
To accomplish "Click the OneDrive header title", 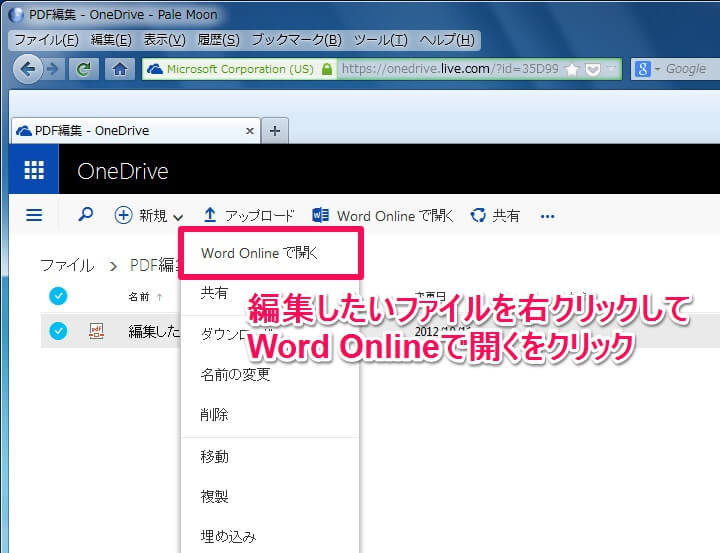I will (x=123, y=171).
